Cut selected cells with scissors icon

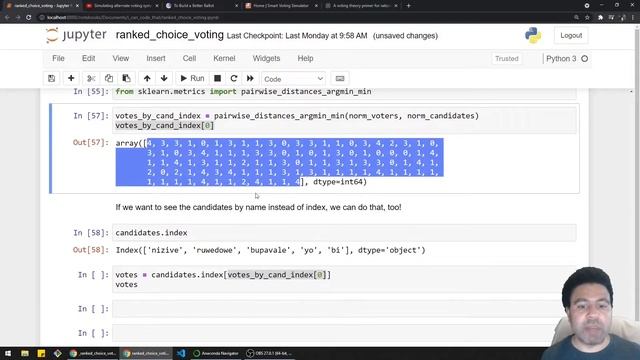click(91, 78)
